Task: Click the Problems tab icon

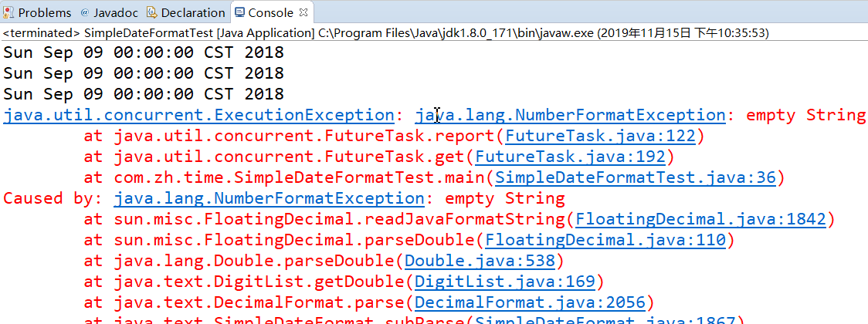Action: coord(8,12)
